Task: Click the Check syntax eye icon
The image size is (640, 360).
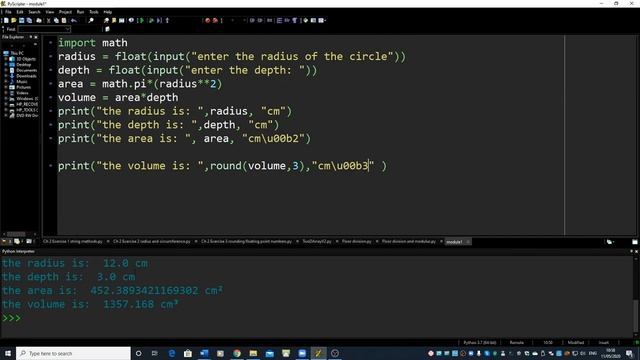Action: [131, 20]
